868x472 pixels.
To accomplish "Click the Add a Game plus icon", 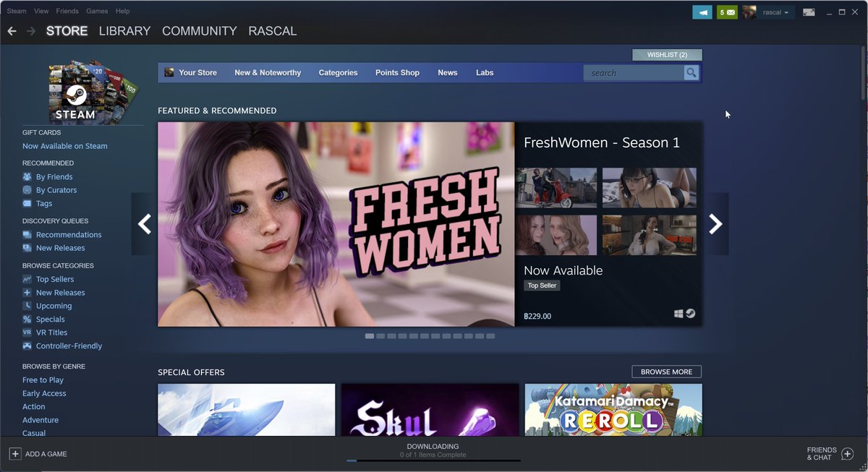I will click(15, 454).
